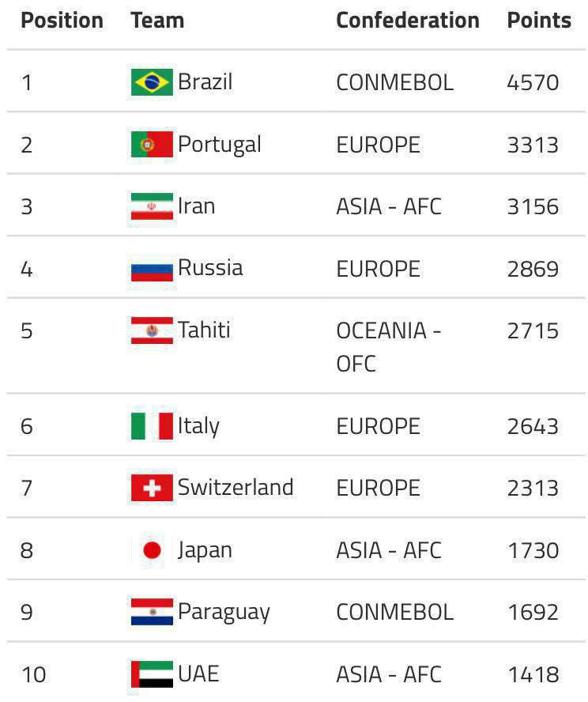588x702 pixels.
Task: Click the Paraguay team name
Action: point(224,613)
